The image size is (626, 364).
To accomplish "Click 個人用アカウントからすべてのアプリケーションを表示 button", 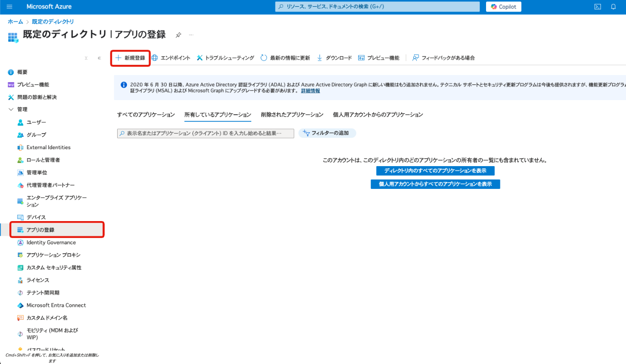I will 435,184.
